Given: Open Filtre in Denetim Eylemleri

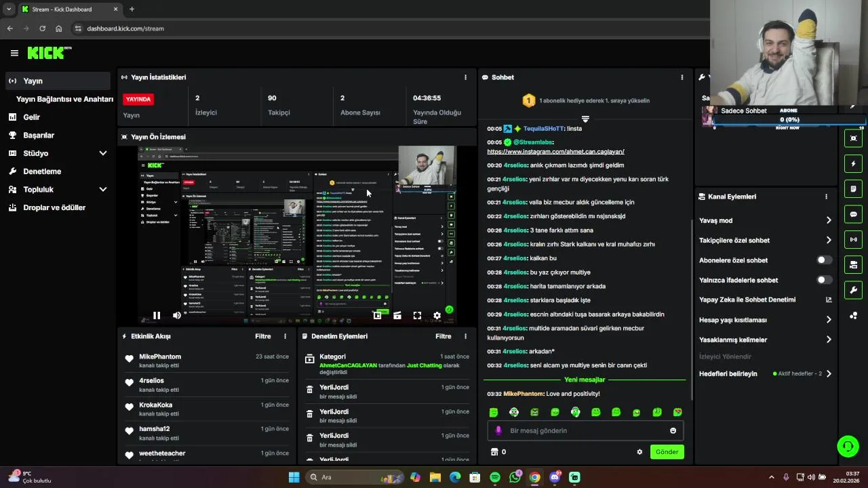Looking at the screenshot, I should (443, 336).
